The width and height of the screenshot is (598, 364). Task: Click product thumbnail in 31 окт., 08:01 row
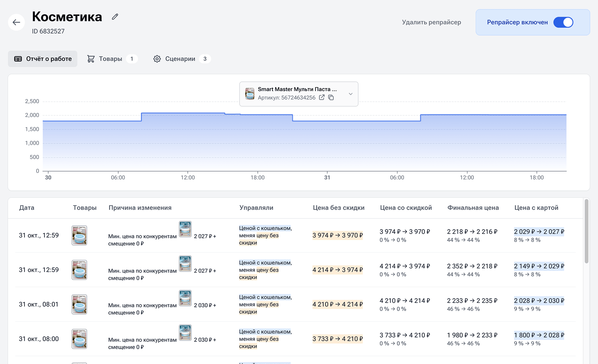pos(79,304)
